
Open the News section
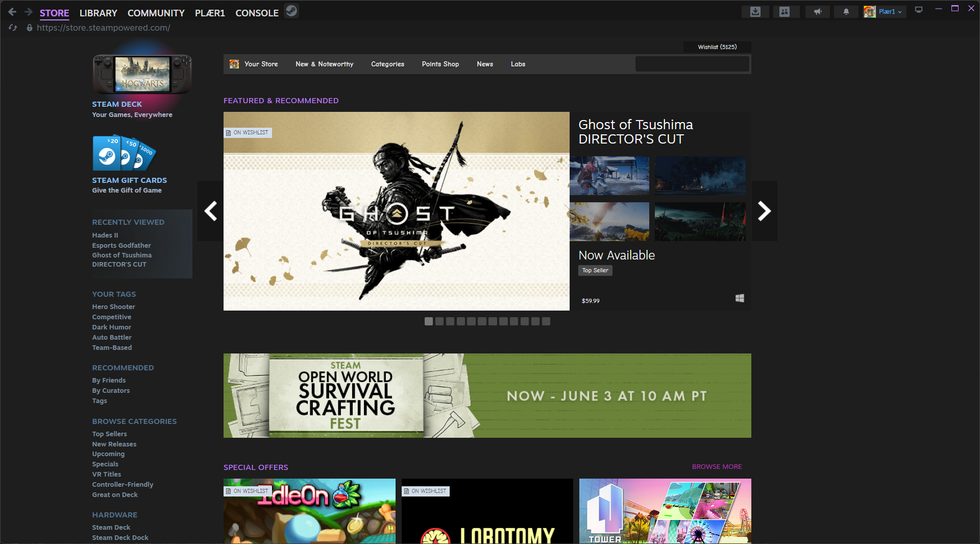pyautogui.click(x=484, y=64)
